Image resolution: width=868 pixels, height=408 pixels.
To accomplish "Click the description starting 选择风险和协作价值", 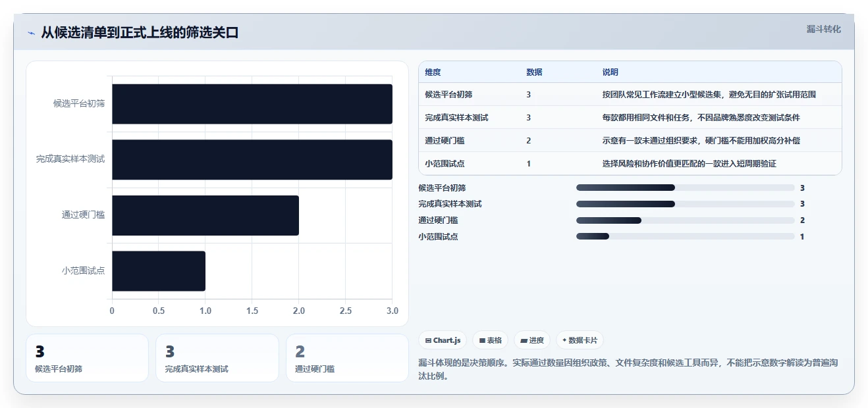I will tap(690, 164).
